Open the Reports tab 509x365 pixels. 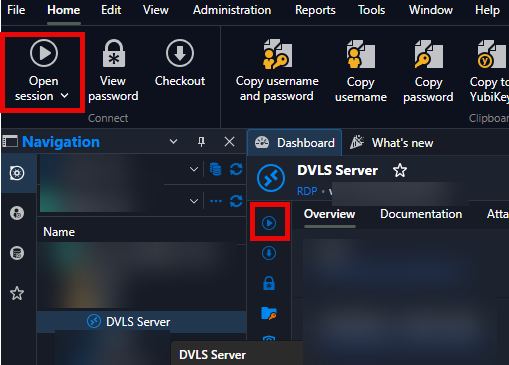315,10
